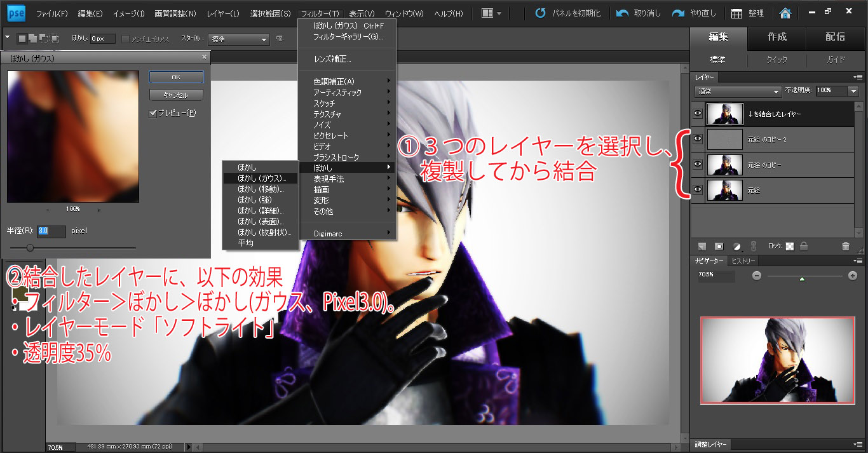Expand the Digimarc submenu
The image size is (868, 453).
pos(347,234)
